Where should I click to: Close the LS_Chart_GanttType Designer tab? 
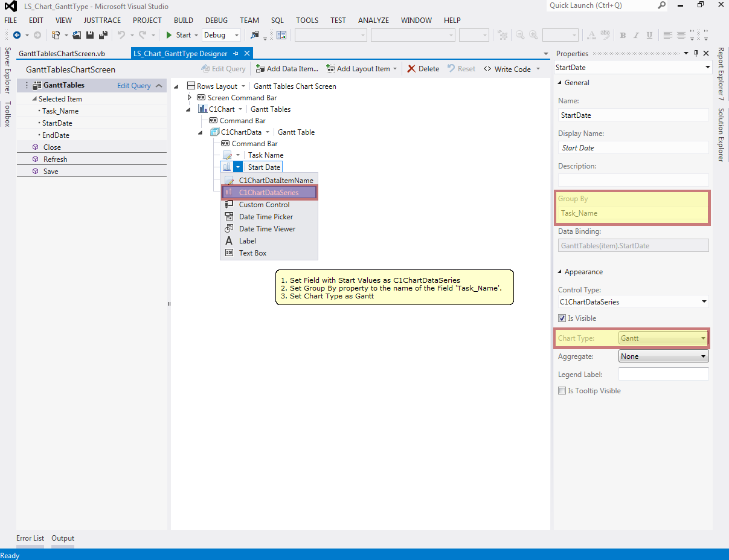point(246,54)
